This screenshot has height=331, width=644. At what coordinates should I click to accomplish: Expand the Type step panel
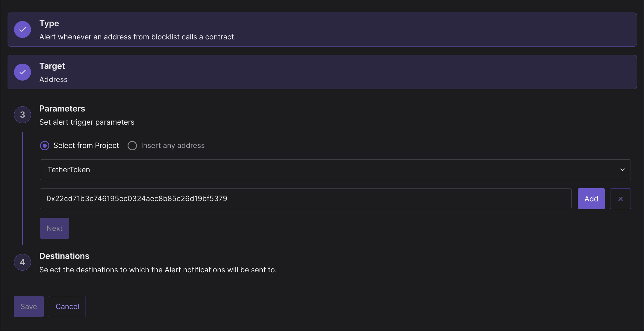pyautogui.click(x=322, y=29)
